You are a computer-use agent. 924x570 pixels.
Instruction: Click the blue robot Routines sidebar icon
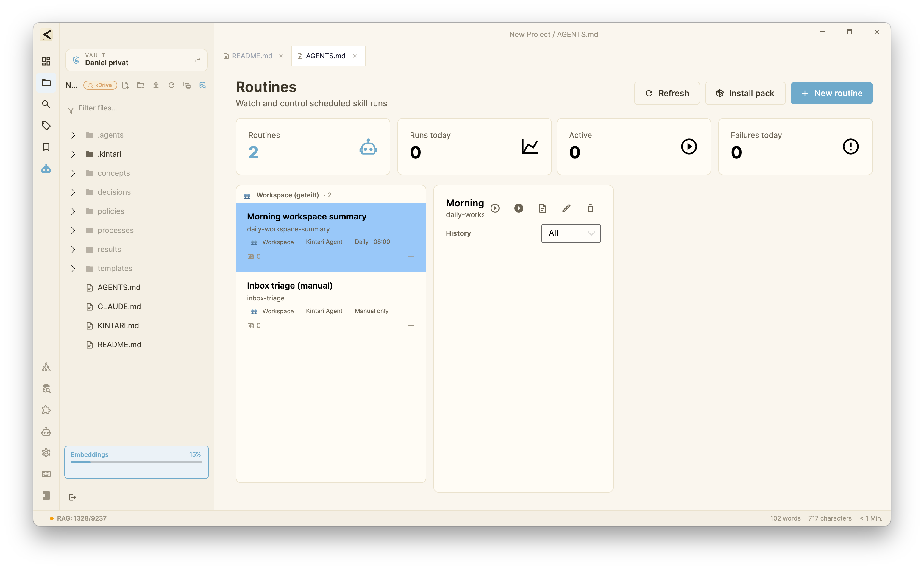[x=46, y=169]
